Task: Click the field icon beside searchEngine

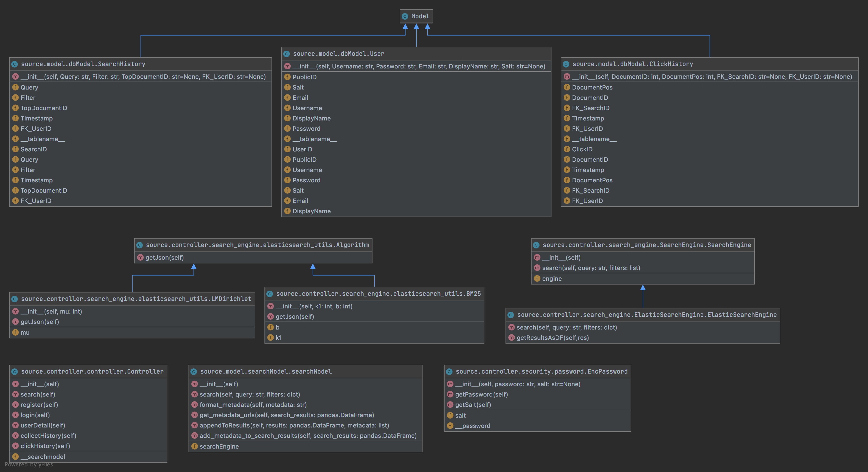Action: [x=194, y=446]
